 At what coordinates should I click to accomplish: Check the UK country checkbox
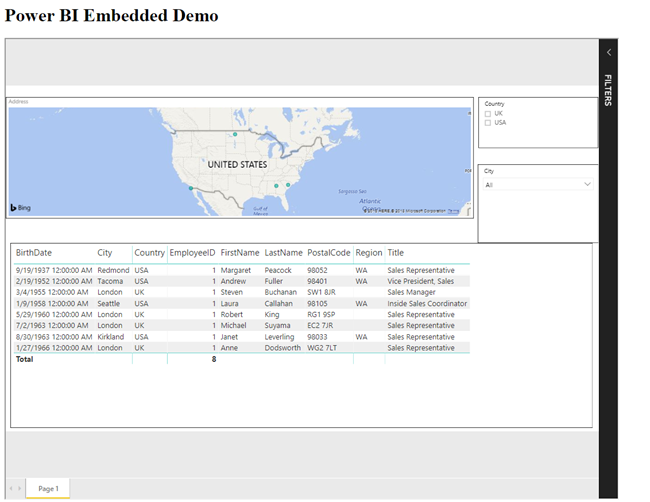pos(488,114)
